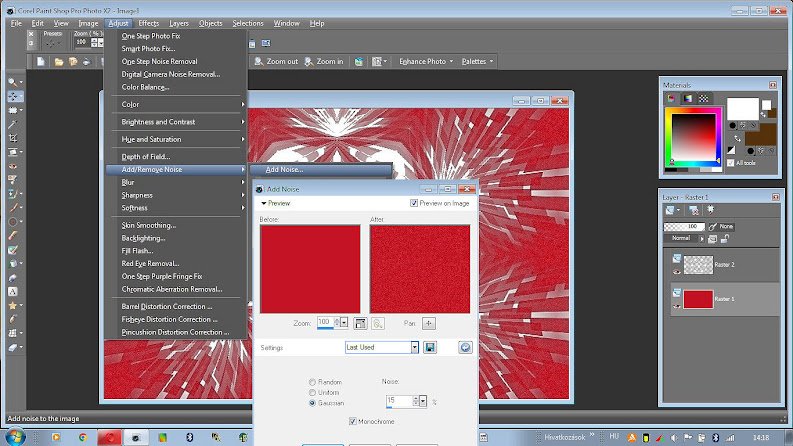This screenshot has width=793, height=446.
Task: Open the Enhance Photo dropdown
Action: pos(426,61)
